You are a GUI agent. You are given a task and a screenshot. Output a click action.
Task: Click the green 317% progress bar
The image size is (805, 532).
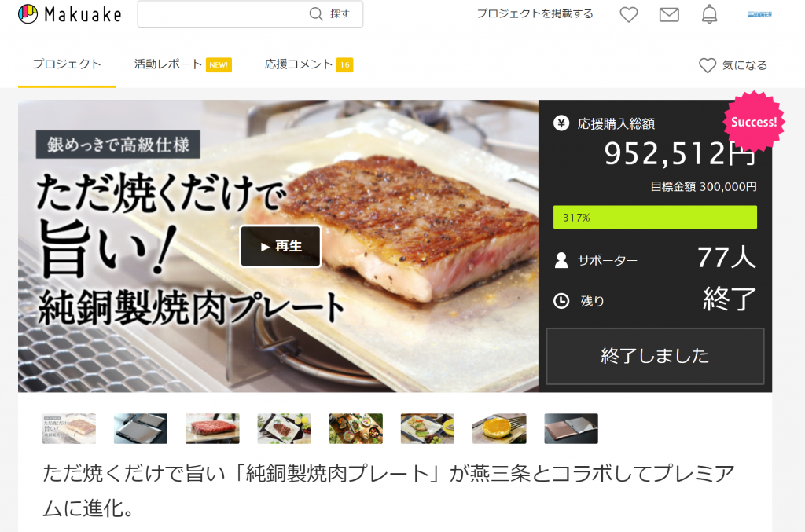(655, 217)
